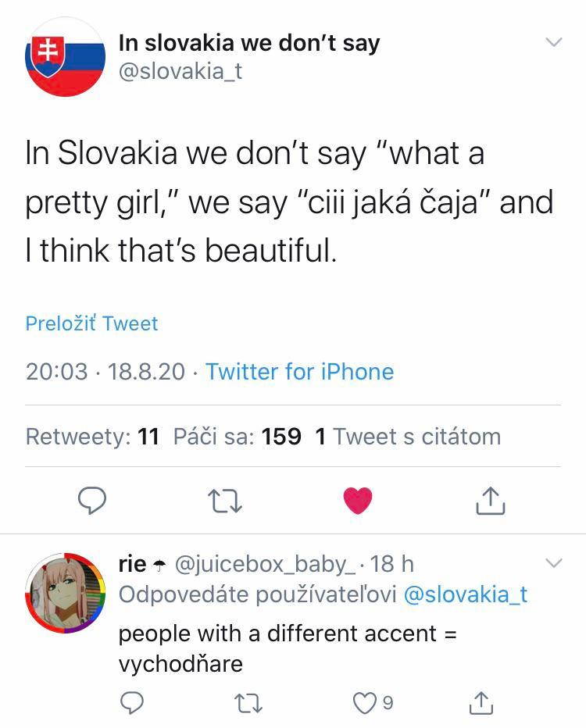Like rie's reply with heart icon

click(x=365, y=704)
